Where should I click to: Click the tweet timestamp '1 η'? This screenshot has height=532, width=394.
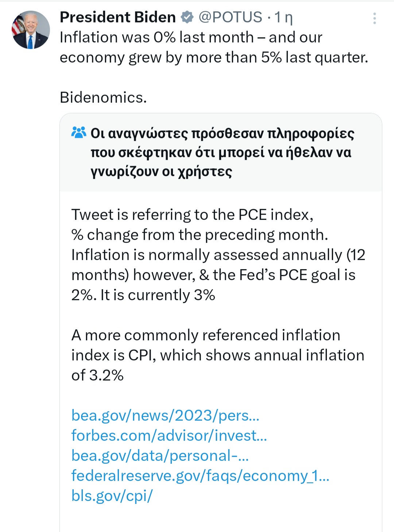click(x=283, y=17)
